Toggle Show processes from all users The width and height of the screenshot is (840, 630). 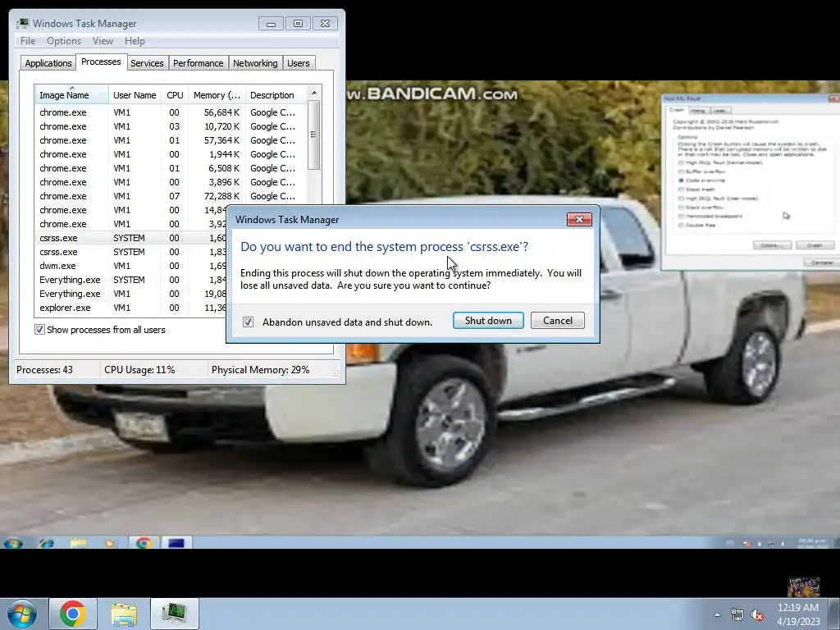point(39,330)
